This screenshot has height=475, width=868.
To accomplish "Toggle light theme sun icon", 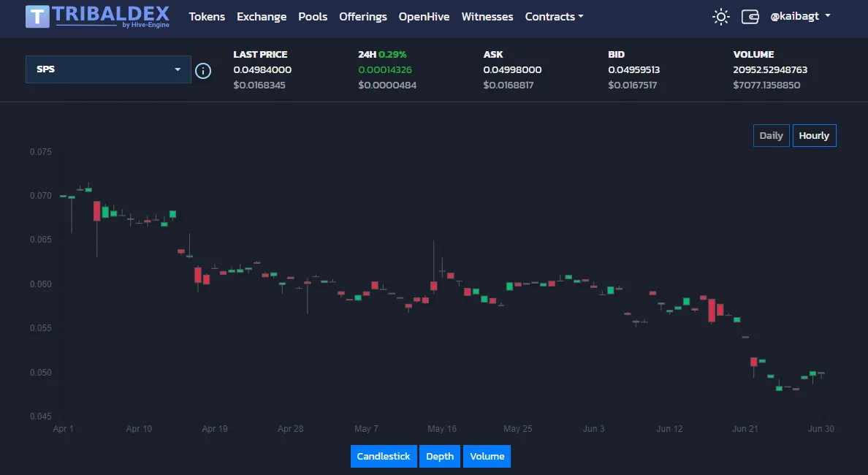I will [720, 17].
